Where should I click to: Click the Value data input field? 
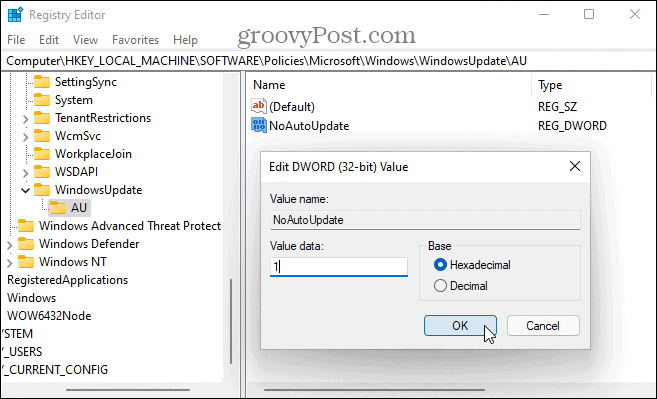[339, 267]
